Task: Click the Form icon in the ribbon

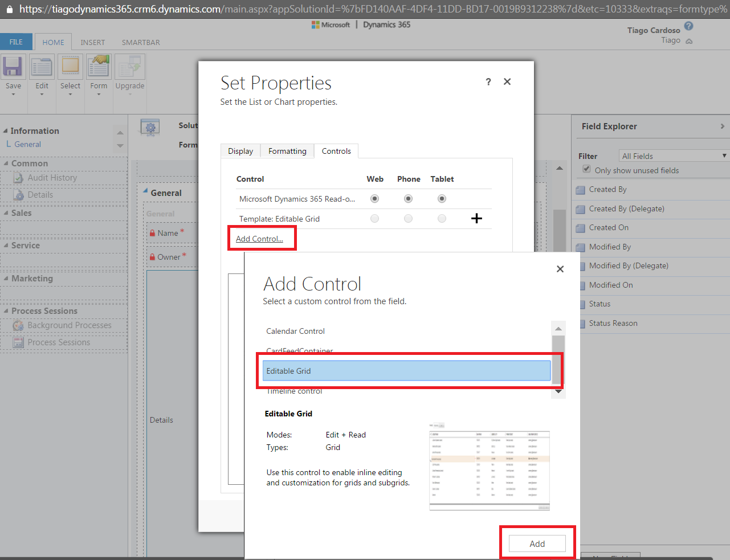Action: 99,69
